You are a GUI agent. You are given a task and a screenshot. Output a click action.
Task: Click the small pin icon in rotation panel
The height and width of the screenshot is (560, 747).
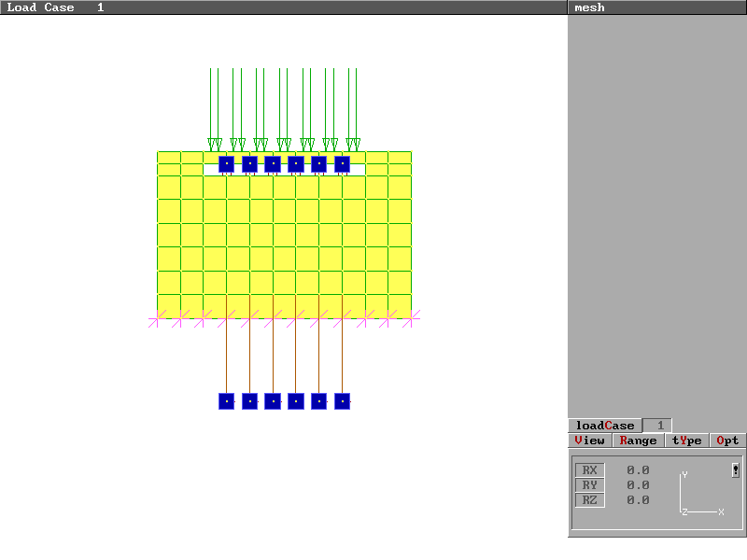(736, 470)
